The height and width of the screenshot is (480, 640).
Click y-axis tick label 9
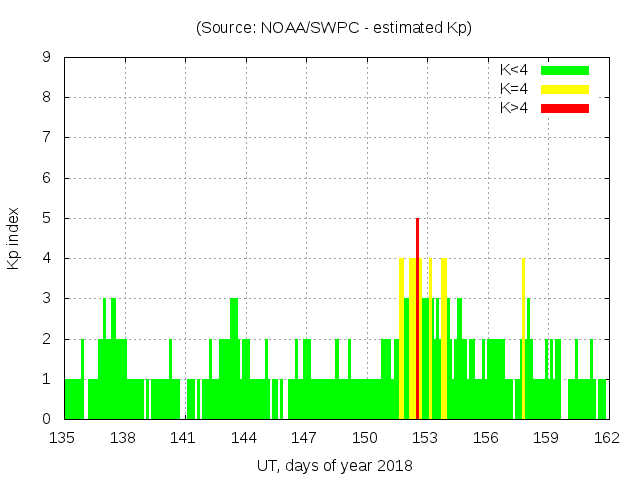click(x=47, y=58)
